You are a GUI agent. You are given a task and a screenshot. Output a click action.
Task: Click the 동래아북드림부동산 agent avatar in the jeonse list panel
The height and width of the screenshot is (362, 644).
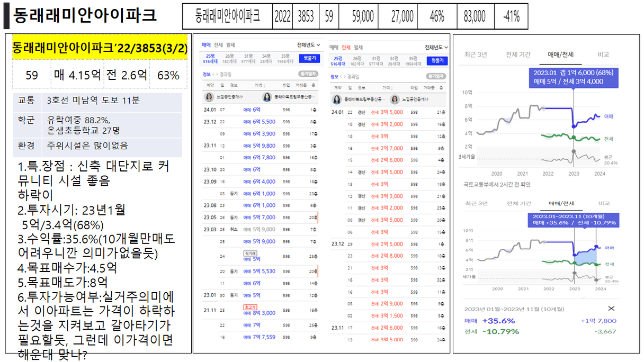pyautogui.click(x=337, y=99)
